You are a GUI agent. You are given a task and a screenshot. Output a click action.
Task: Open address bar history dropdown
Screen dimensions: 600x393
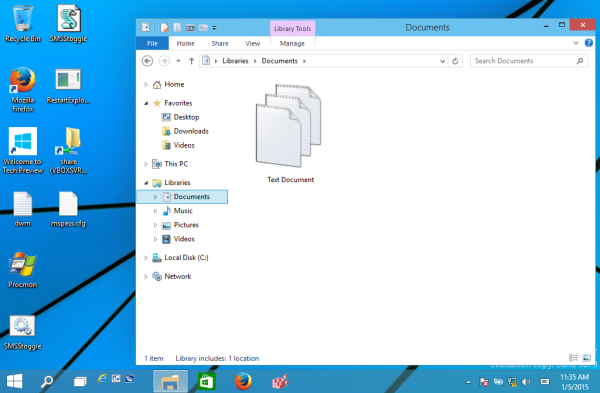442,61
